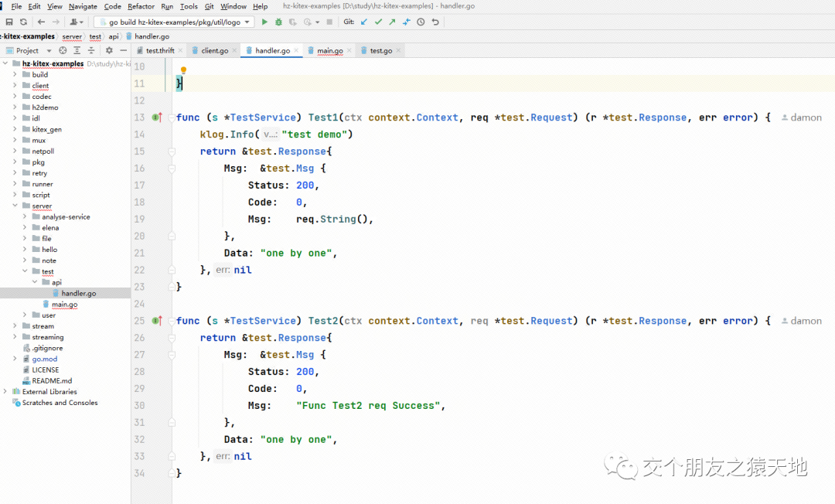Screen dimensions: 835x504
Task: Expand the kitex_gen folder
Action: [15, 129]
